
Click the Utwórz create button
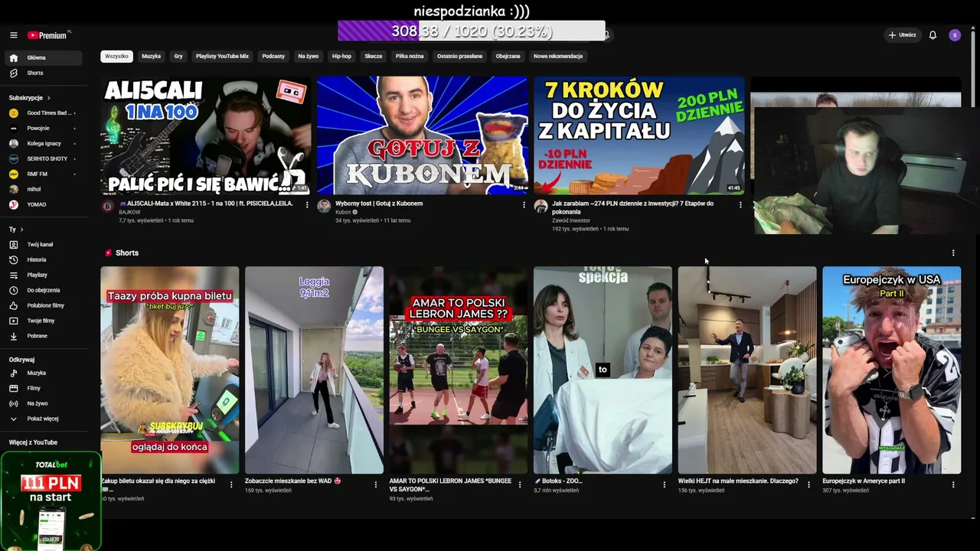902,35
